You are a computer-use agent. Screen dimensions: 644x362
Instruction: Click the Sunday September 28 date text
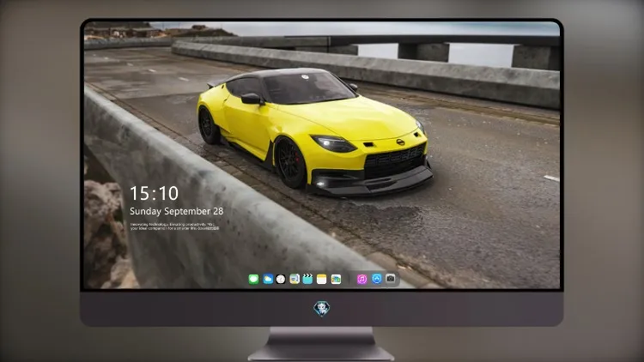pyautogui.click(x=177, y=211)
